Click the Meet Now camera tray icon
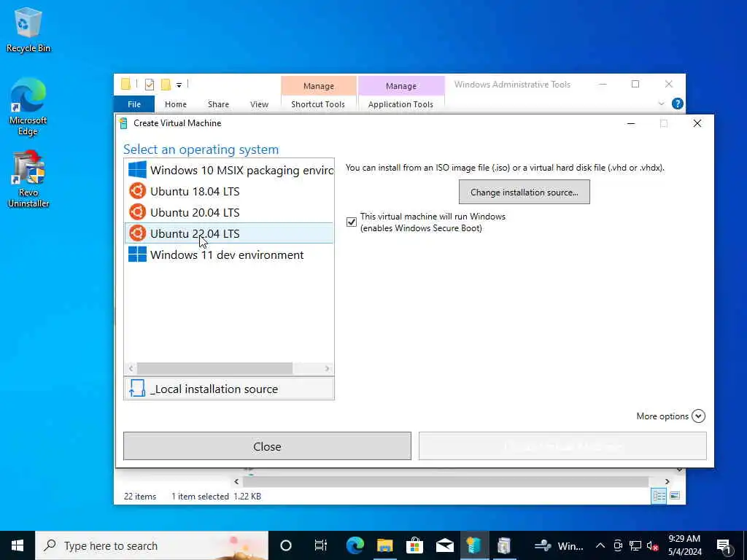The width and height of the screenshot is (747, 560). click(x=618, y=545)
